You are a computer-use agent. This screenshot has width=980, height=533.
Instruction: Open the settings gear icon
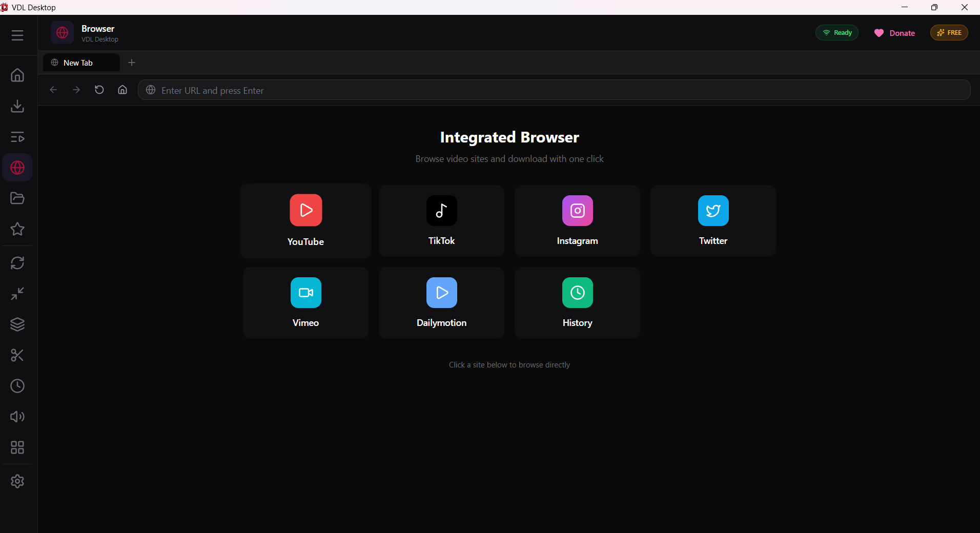click(17, 481)
